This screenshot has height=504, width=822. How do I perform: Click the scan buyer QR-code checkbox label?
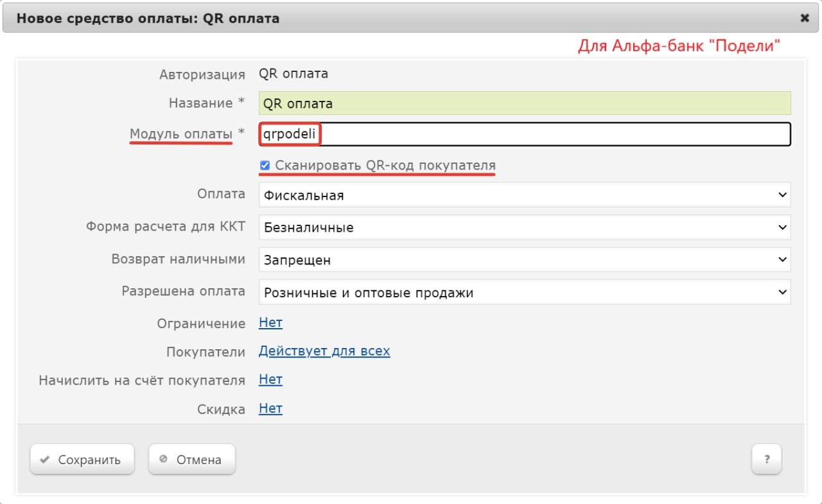[x=385, y=166]
